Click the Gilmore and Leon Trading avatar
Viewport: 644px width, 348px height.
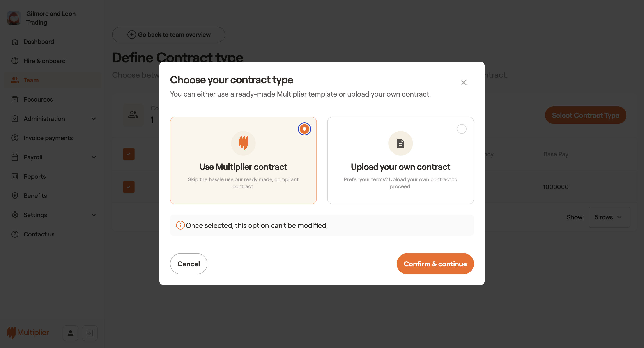coord(14,18)
